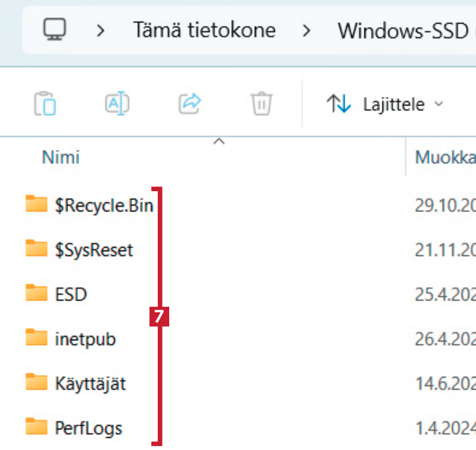Click the computer monitor icon in address bar
Image resolution: width=476 pixels, height=450 pixels.
click(55, 29)
